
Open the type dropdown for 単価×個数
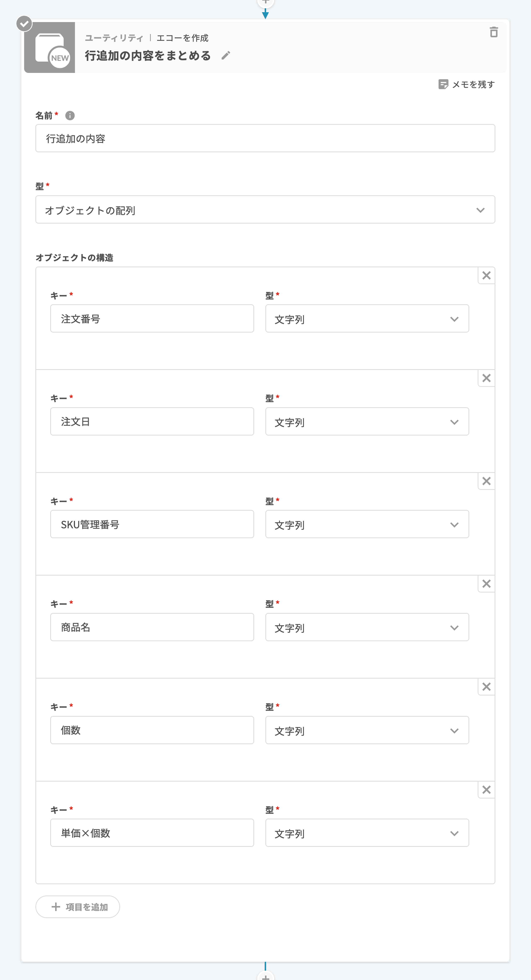tap(367, 833)
